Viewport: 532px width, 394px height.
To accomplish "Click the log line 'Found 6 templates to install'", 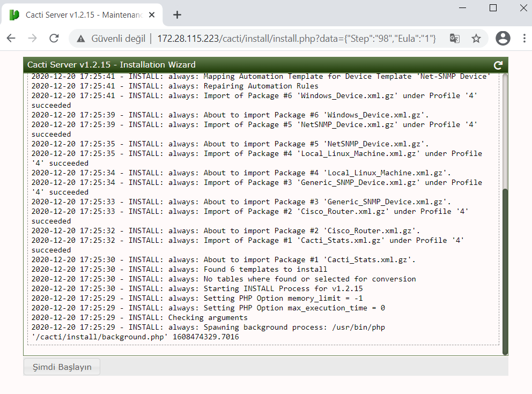I will pos(179,269).
